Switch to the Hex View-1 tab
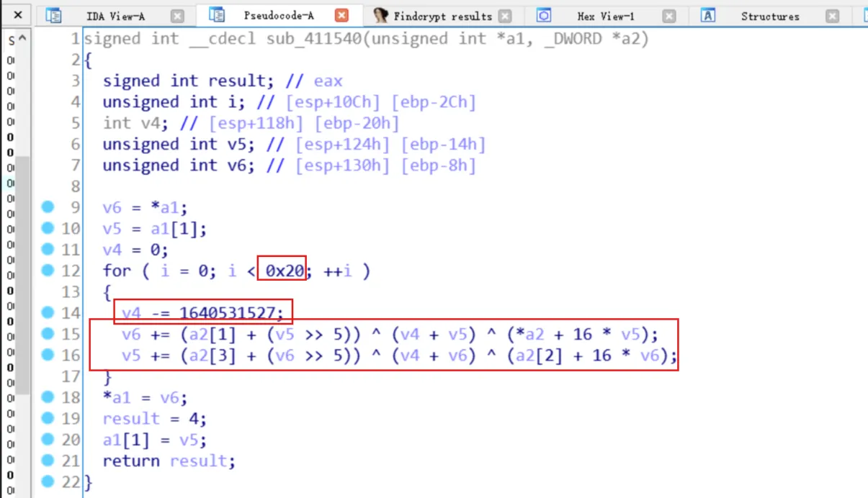868x498 pixels. tap(605, 16)
